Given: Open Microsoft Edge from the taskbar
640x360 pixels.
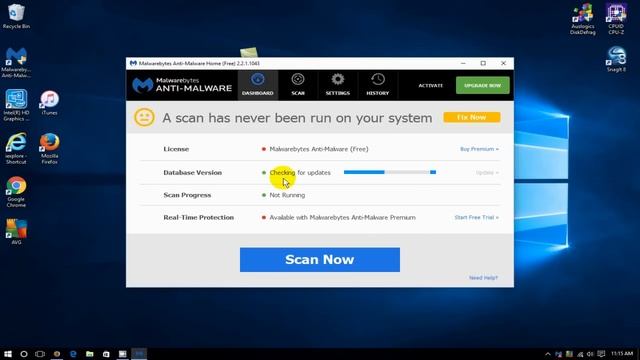Looking at the screenshot, I should pos(73,354).
